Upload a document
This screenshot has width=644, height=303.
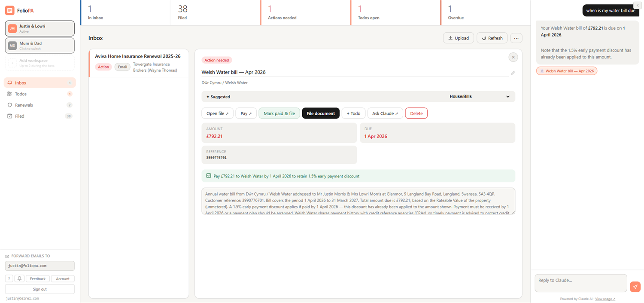tap(459, 38)
